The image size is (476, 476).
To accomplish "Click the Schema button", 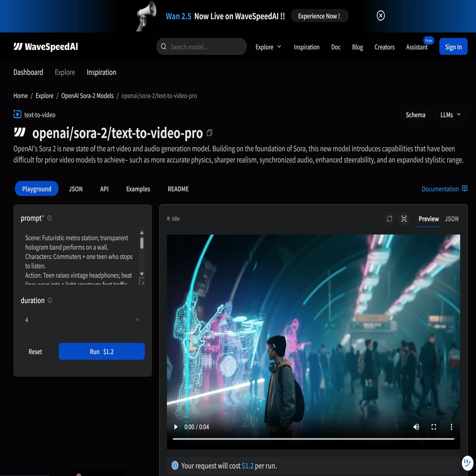I will click(415, 115).
